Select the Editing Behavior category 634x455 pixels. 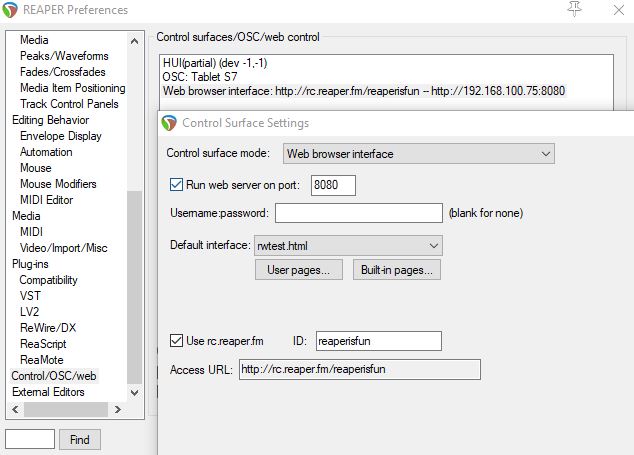(x=51, y=120)
